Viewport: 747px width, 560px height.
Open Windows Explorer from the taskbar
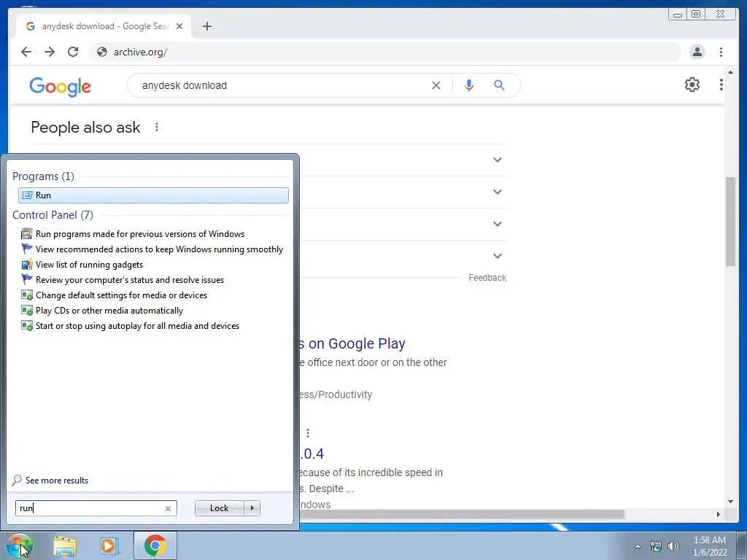(x=65, y=545)
